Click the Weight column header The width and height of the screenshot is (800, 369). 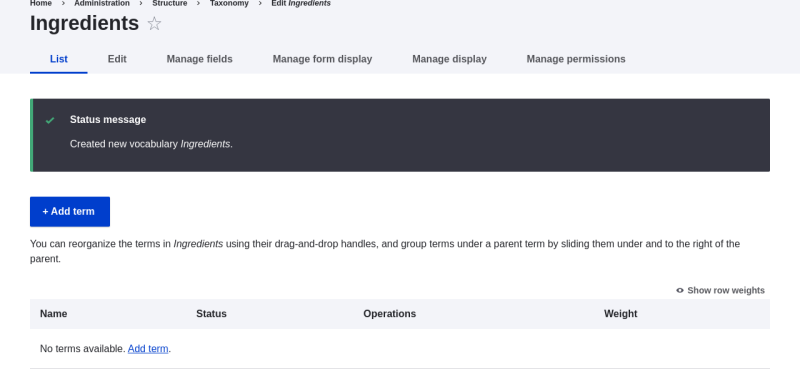tap(621, 314)
